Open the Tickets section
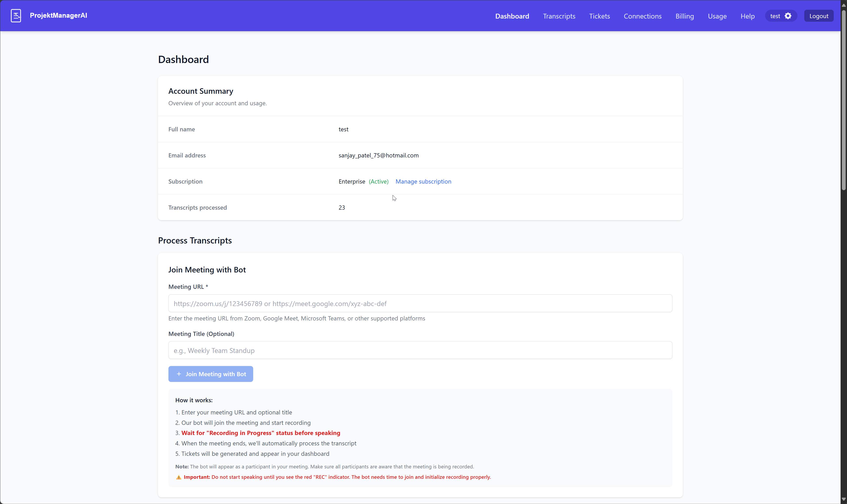The image size is (847, 504). [x=599, y=16]
